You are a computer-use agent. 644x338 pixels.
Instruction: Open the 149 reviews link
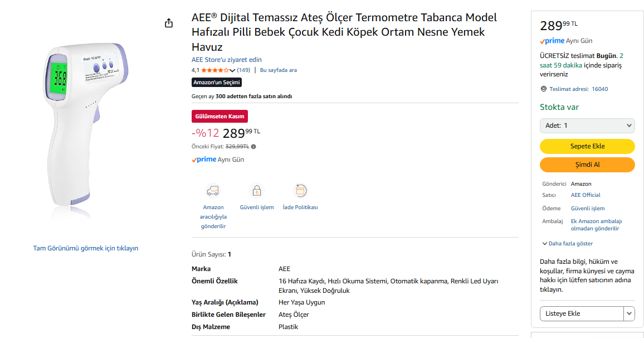coord(243,70)
